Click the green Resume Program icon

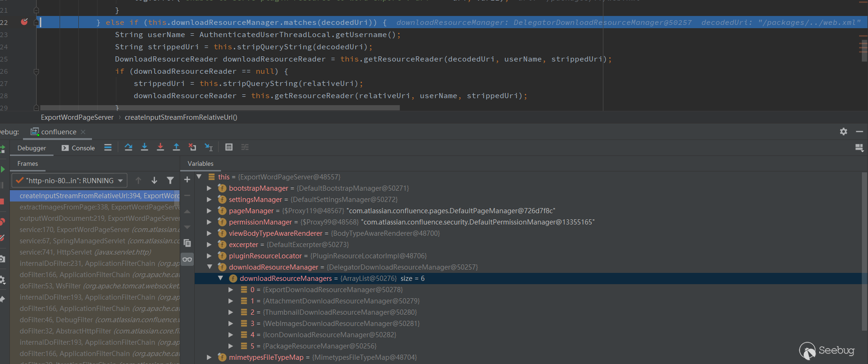point(2,169)
